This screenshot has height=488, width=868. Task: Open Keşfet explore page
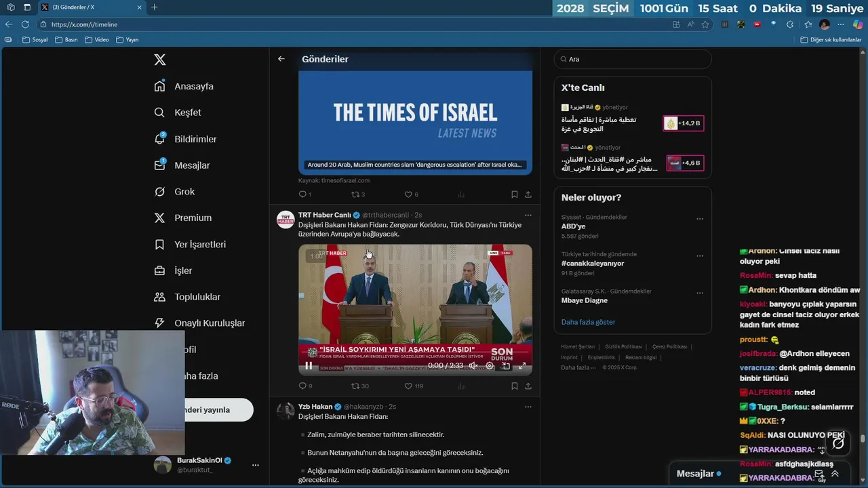coord(178,113)
